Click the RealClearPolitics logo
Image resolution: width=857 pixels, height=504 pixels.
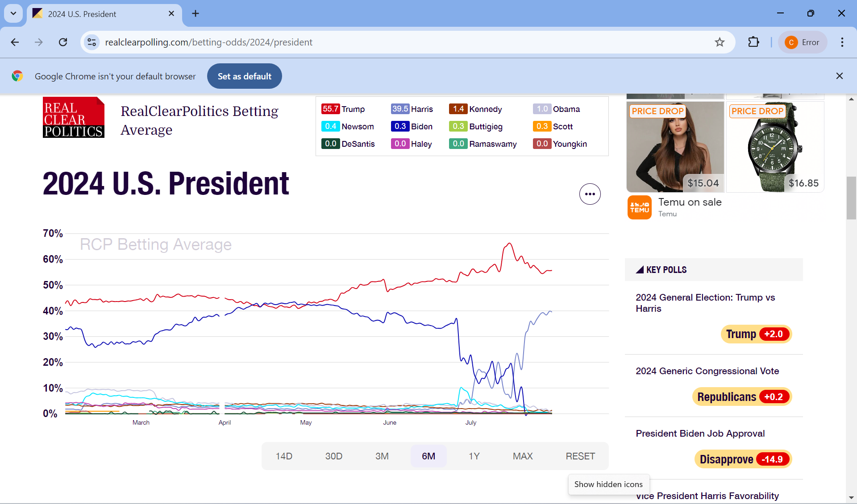(x=74, y=117)
